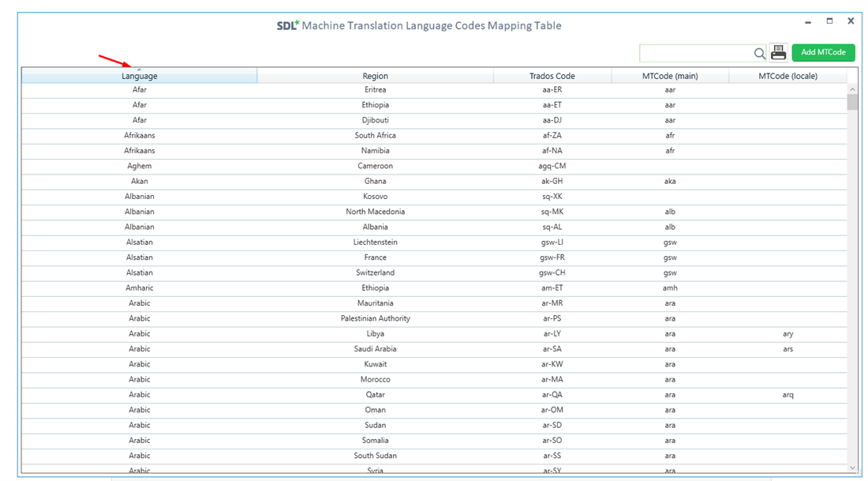Sort by the MTCode (locale) column header

click(x=788, y=76)
